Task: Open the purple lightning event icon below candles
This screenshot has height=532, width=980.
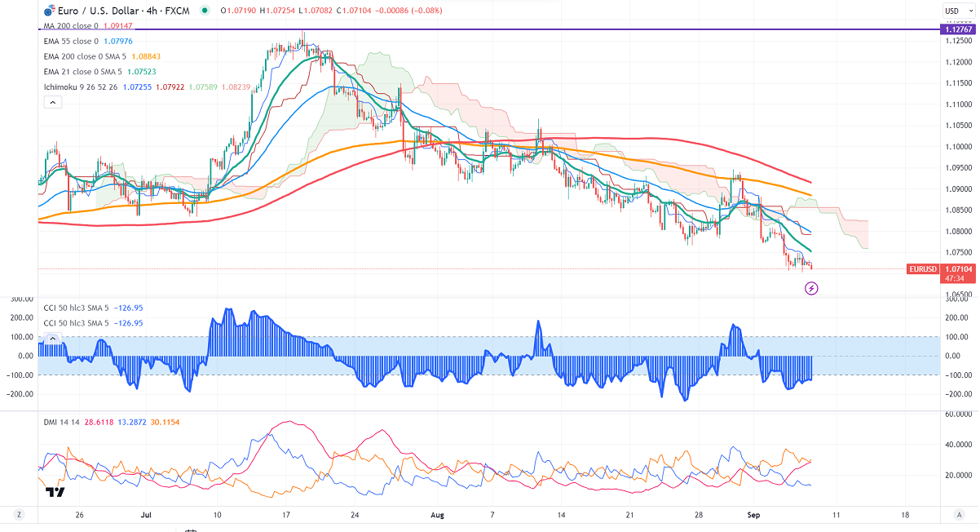Action: click(x=811, y=288)
